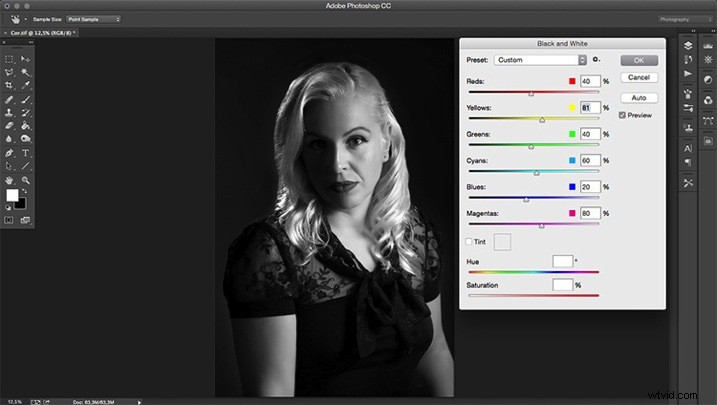Select the Paint Bucket tool

(x=26, y=126)
